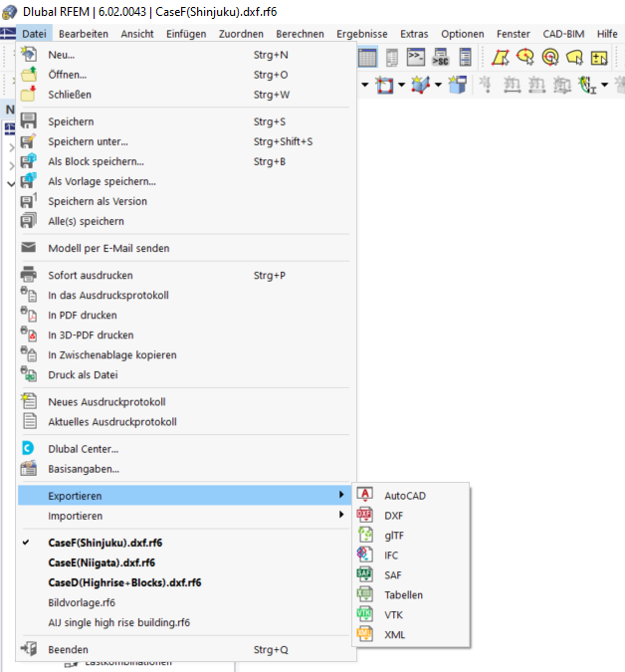The height and width of the screenshot is (672, 625).
Task: Click the Dlubal Center icon
Action: click(28, 449)
